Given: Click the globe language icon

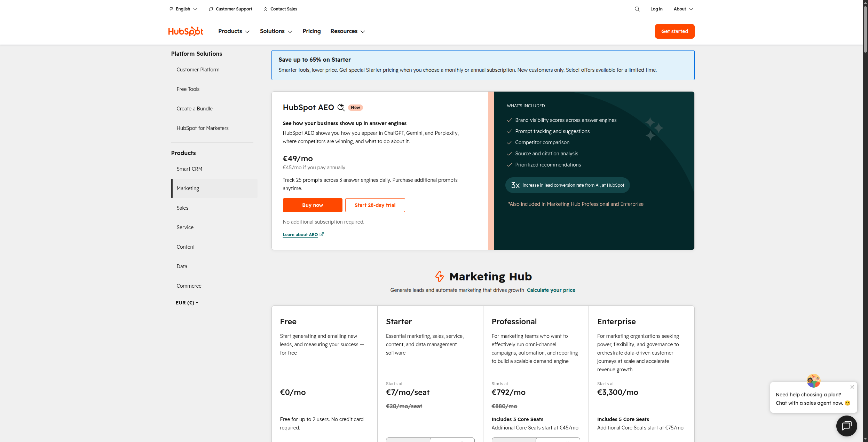Looking at the screenshot, I should [171, 9].
